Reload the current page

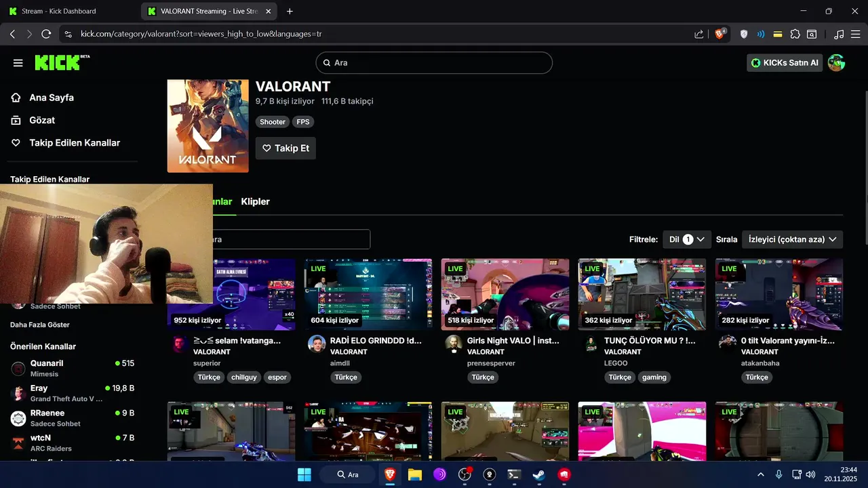(x=46, y=34)
